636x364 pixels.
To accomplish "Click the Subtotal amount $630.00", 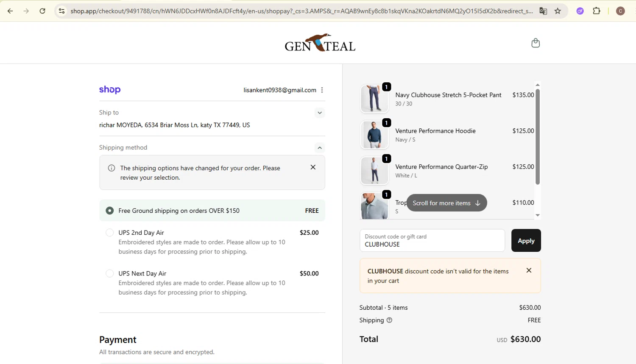I will [x=530, y=308].
